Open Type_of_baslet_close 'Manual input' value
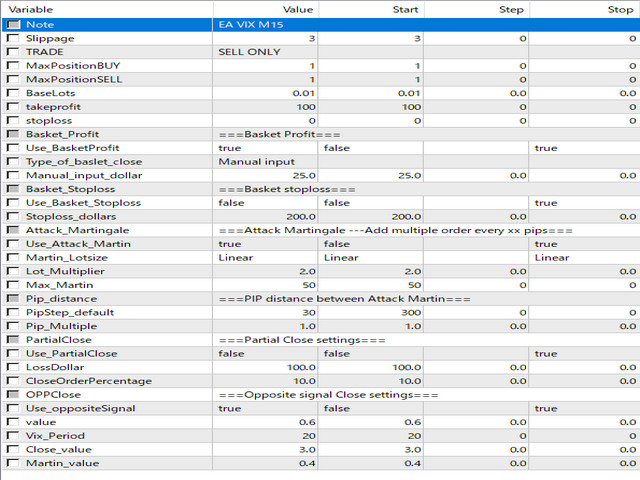Image resolution: width=640 pixels, height=480 pixels. [265, 162]
